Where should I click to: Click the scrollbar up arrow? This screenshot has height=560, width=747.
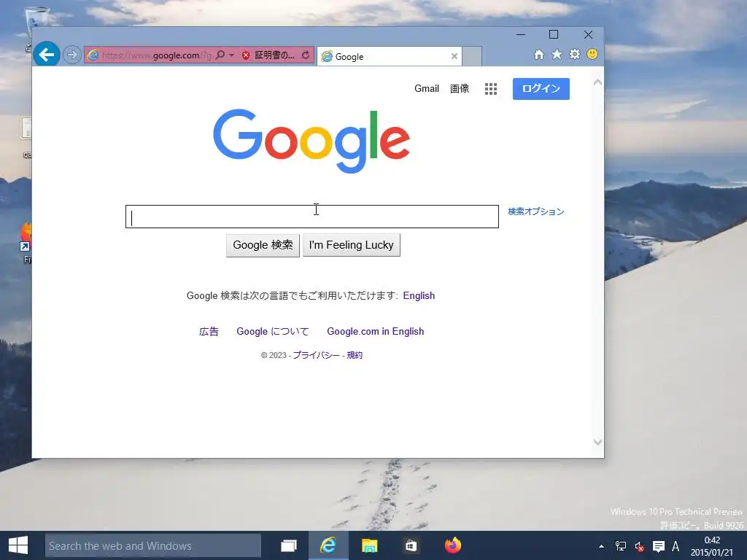coord(597,83)
